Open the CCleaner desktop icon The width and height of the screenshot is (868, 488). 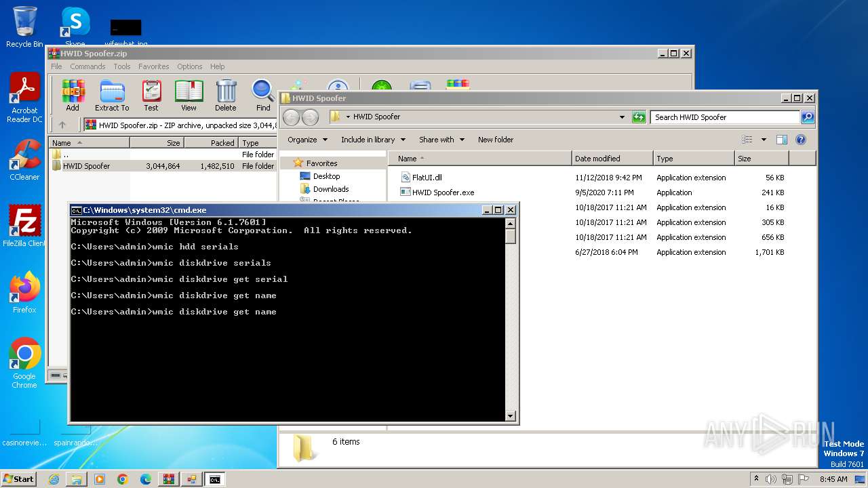[24, 160]
